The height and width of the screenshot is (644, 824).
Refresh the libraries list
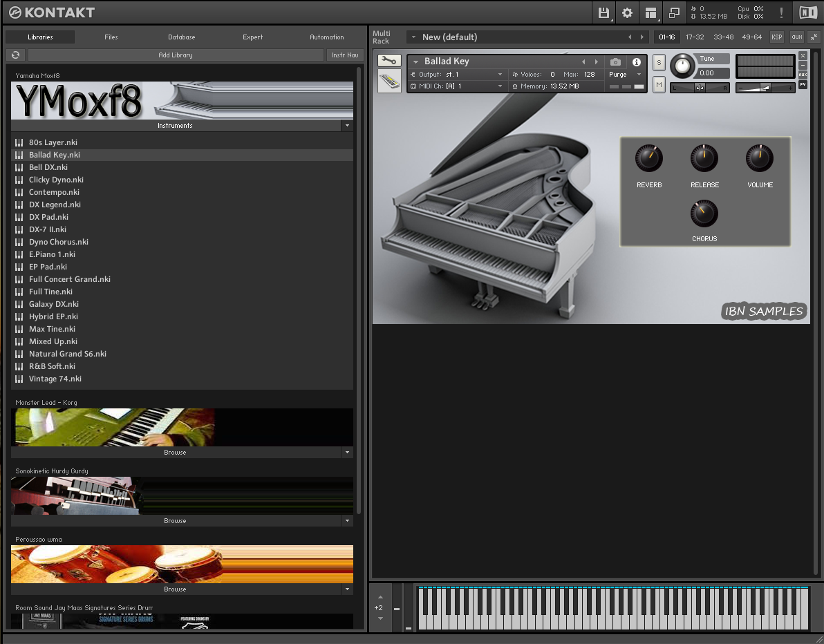[16, 55]
